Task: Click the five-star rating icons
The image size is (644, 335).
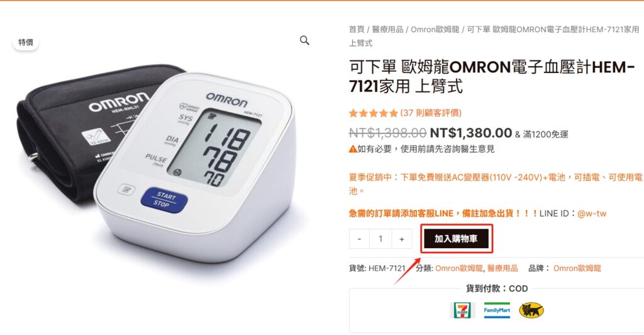Action: (374, 113)
